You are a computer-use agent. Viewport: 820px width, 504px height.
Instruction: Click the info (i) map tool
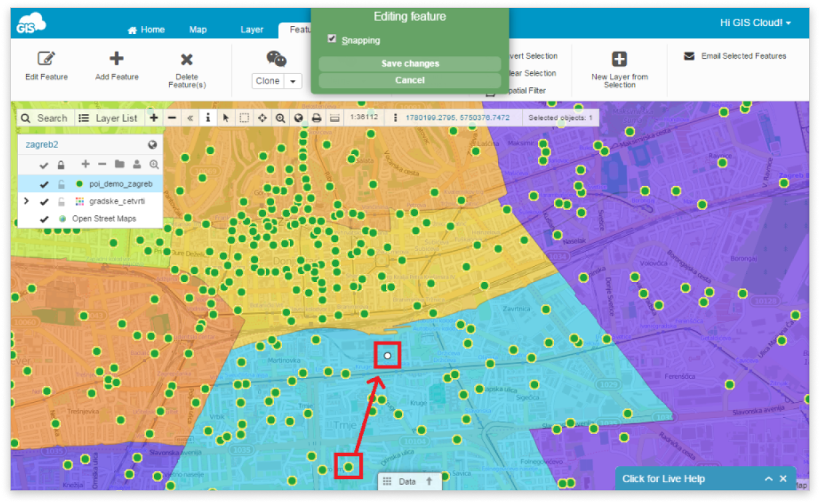coord(208,118)
